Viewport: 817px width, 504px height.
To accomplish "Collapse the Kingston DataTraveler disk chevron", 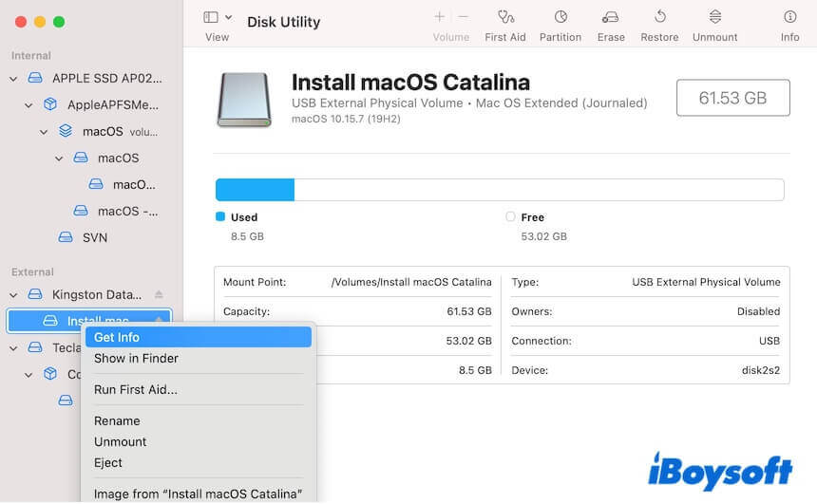I will click(x=13, y=295).
